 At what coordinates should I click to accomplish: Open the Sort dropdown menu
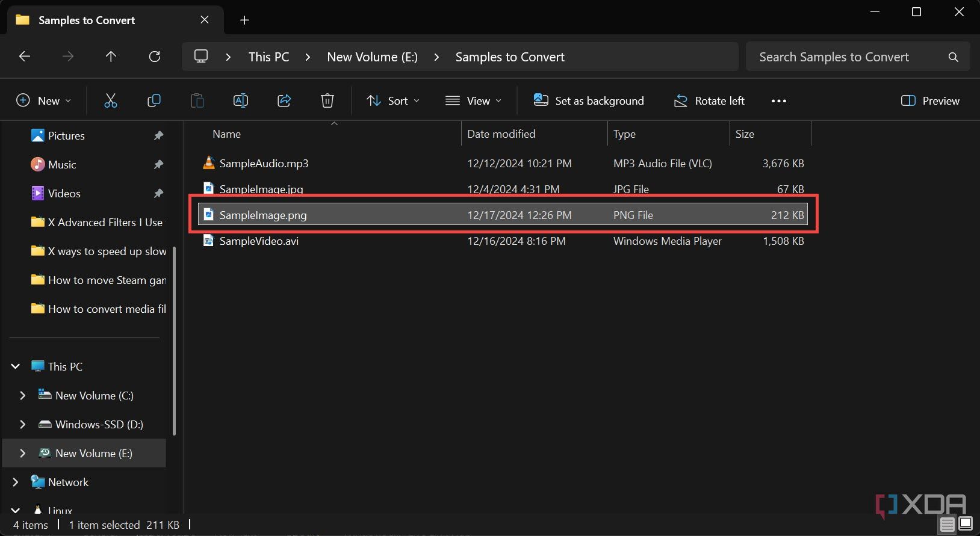(393, 100)
